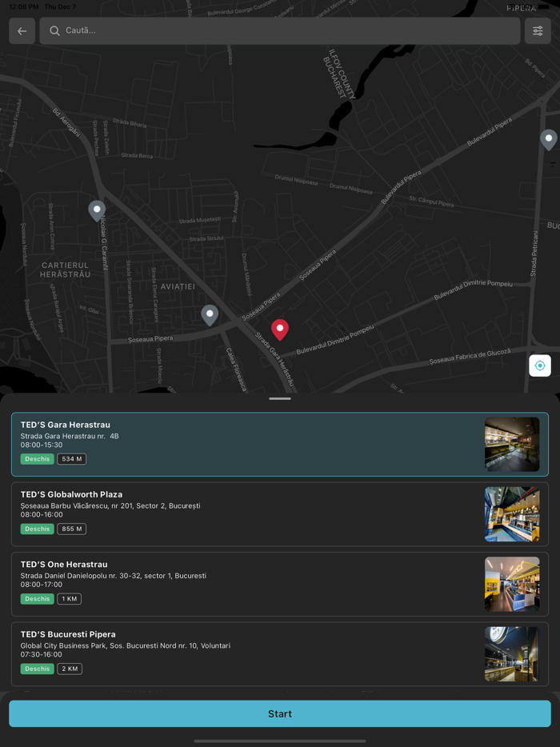This screenshot has height=747, width=560.
Task: Click AVIAȚIEI label on the map
Action: click(x=178, y=286)
